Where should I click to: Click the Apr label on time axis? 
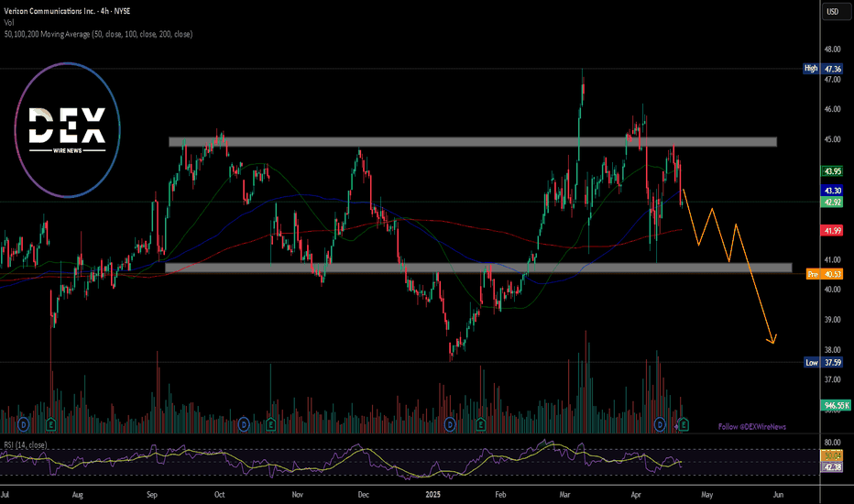tap(636, 495)
